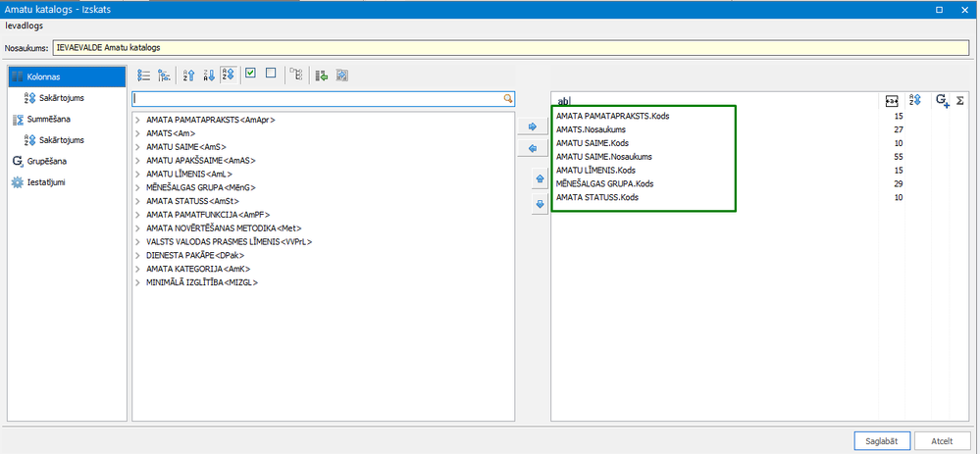
Task: Click the flat list view toolbar icon
Action: click(x=144, y=75)
